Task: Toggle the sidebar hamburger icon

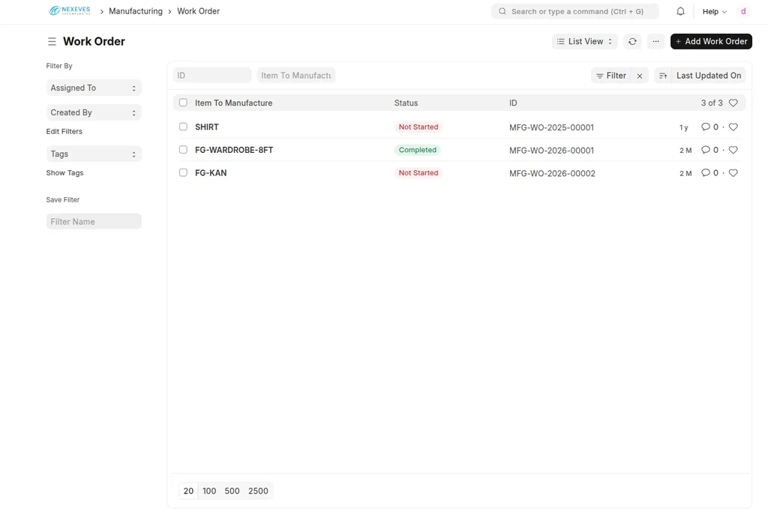Action: pos(52,42)
